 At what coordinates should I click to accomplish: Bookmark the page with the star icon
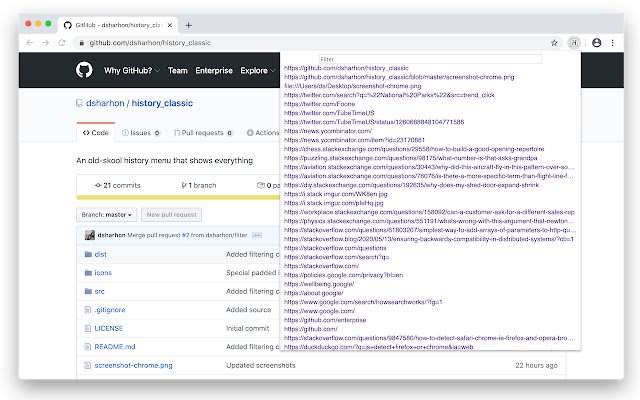554,42
